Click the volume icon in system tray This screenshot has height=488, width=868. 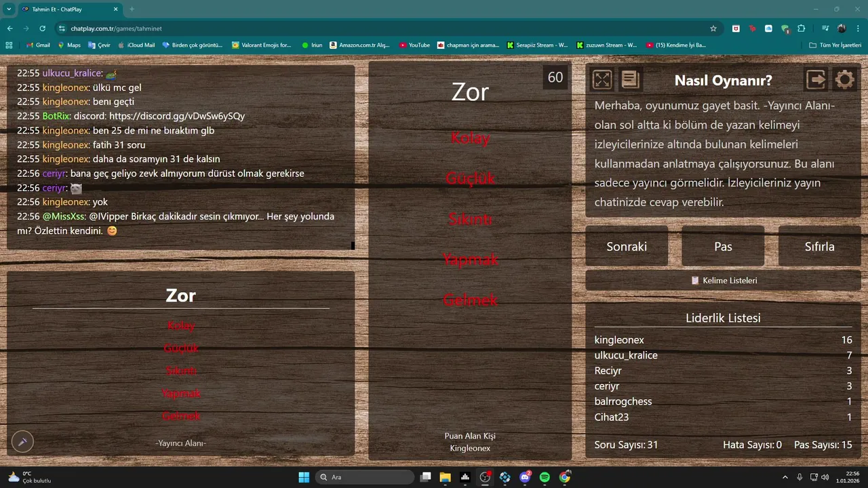(825, 477)
